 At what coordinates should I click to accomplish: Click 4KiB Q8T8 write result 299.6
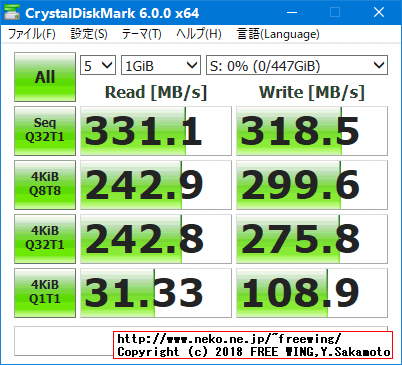(312, 185)
